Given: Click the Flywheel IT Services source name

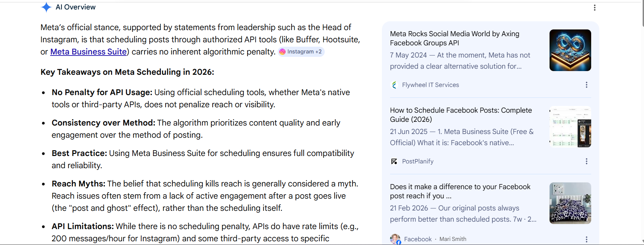Looking at the screenshot, I should pyautogui.click(x=430, y=85).
